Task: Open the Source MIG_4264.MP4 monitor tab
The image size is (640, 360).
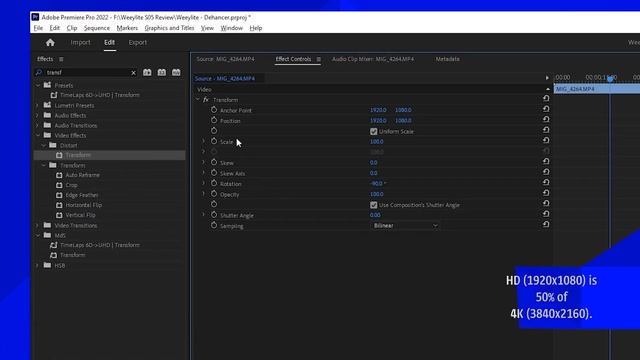Action: coord(225,59)
